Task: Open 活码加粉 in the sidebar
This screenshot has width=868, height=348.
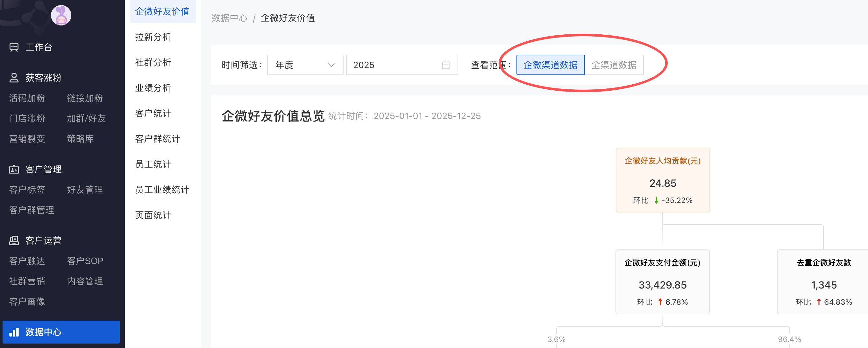Action: pyautogui.click(x=27, y=98)
